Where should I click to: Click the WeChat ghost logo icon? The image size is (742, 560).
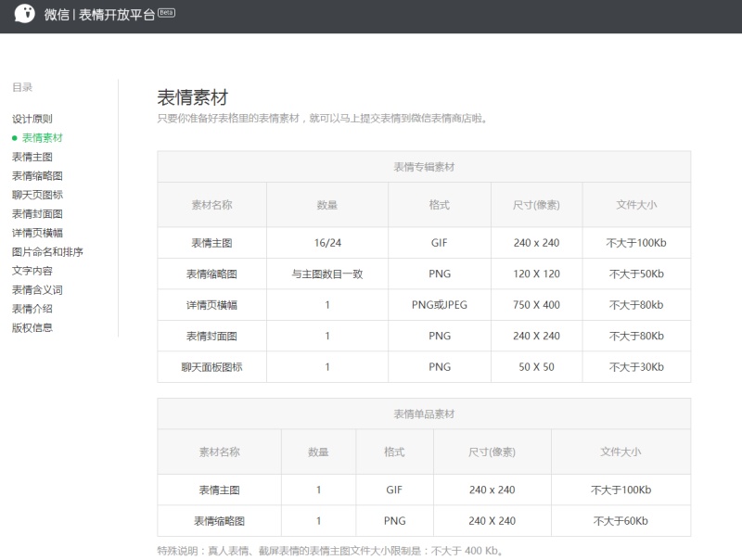(26, 14)
